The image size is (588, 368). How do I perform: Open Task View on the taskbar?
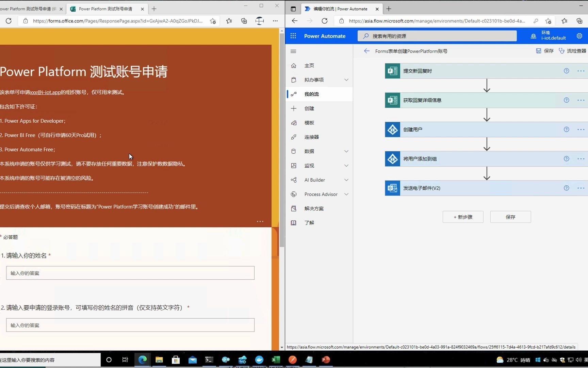coord(125,359)
